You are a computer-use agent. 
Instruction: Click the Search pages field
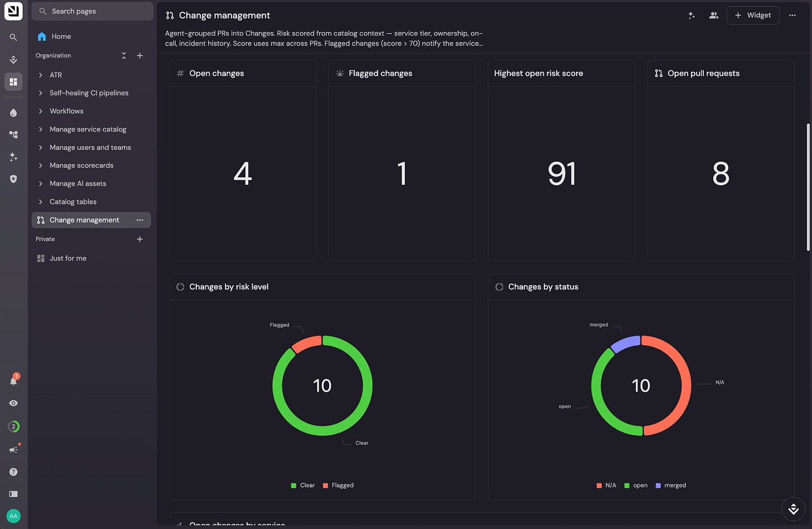93,11
